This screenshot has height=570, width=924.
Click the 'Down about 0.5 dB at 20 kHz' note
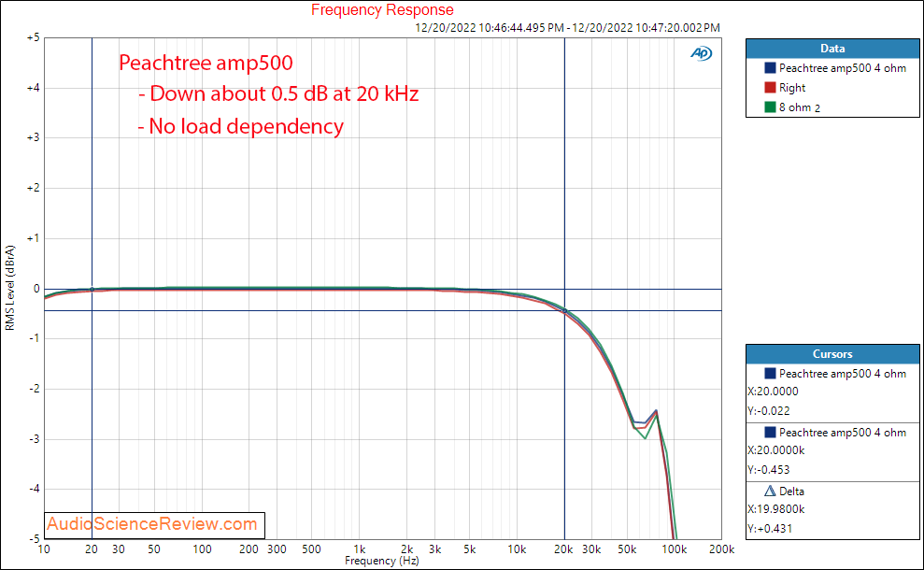[x=278, y=93]
